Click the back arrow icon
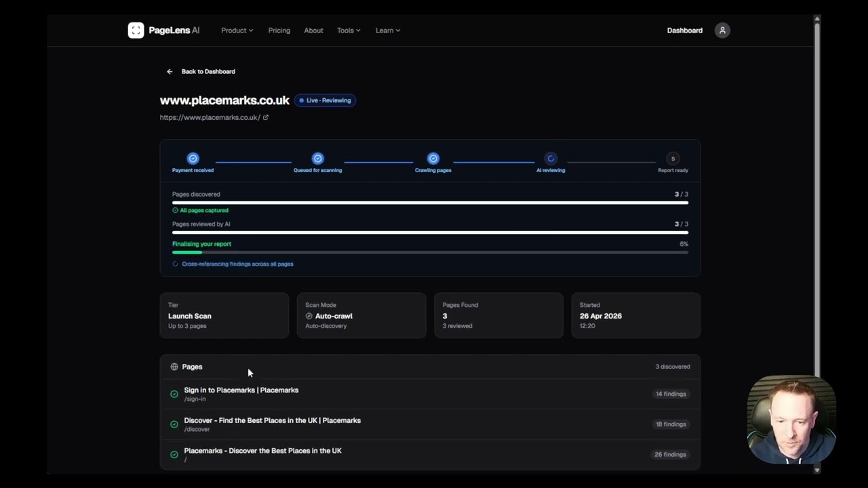The image size is (868, 488). coord(170,71)
